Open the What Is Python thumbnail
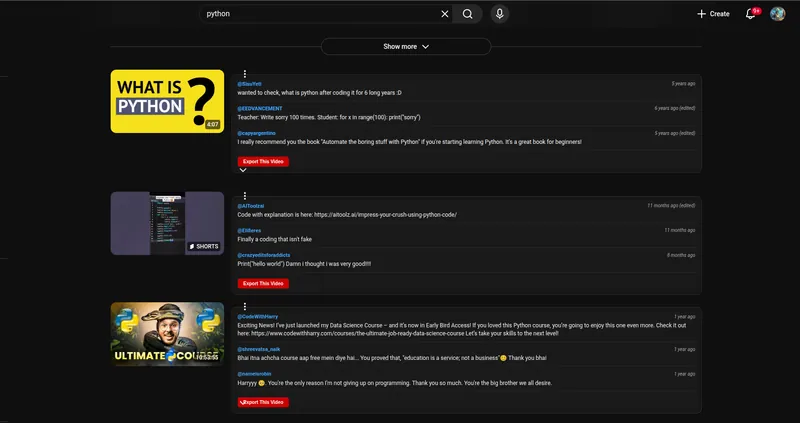This screenshot has width=800, height=423. (167, 101)
